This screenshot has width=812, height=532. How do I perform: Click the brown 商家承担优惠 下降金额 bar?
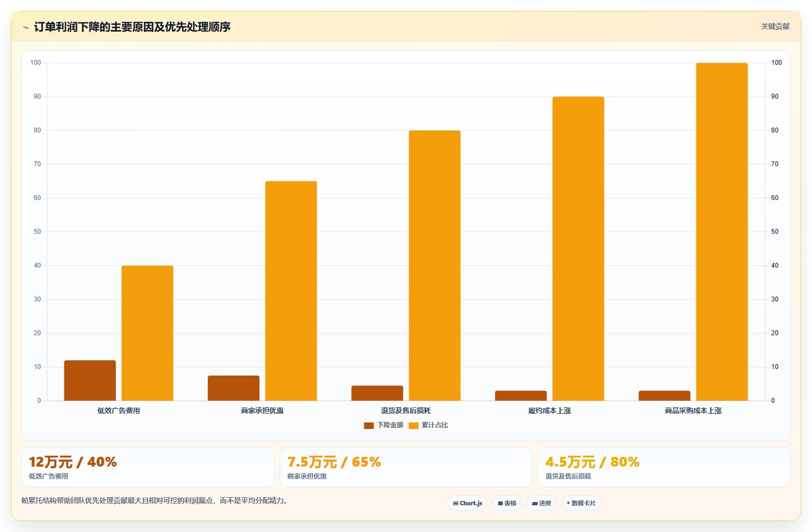[x=233, y=388]
